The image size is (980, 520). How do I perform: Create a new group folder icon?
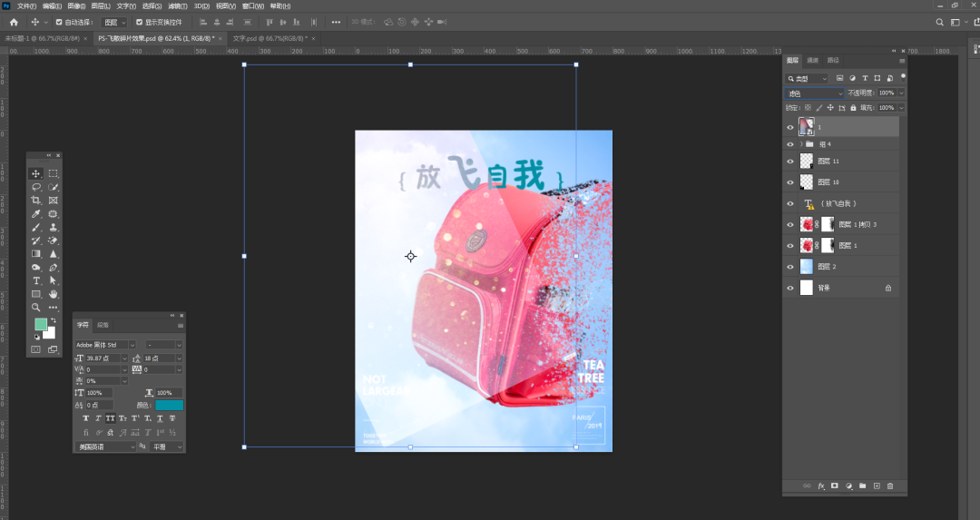click(863, 486)
